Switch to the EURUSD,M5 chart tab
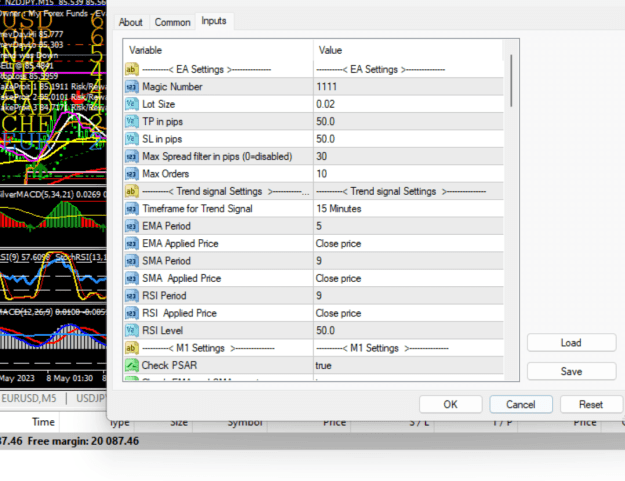Image resolution: width=625 pixels, height=481 pixels. coord(29,398)
